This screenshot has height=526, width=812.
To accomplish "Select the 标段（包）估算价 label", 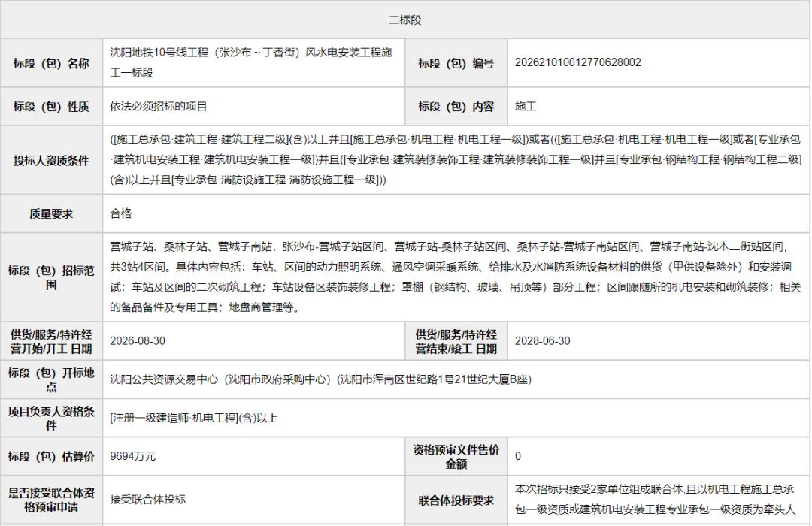I will coord(51,457).
